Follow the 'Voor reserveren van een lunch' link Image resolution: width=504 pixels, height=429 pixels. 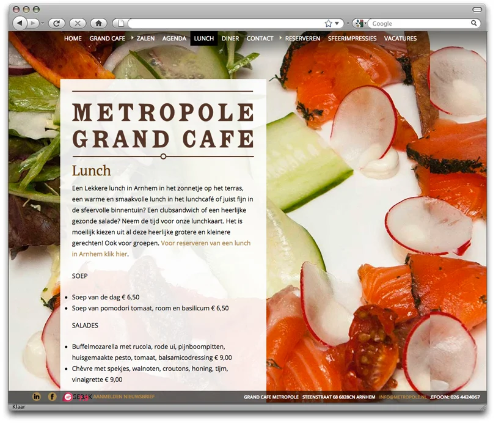(206, 243)
